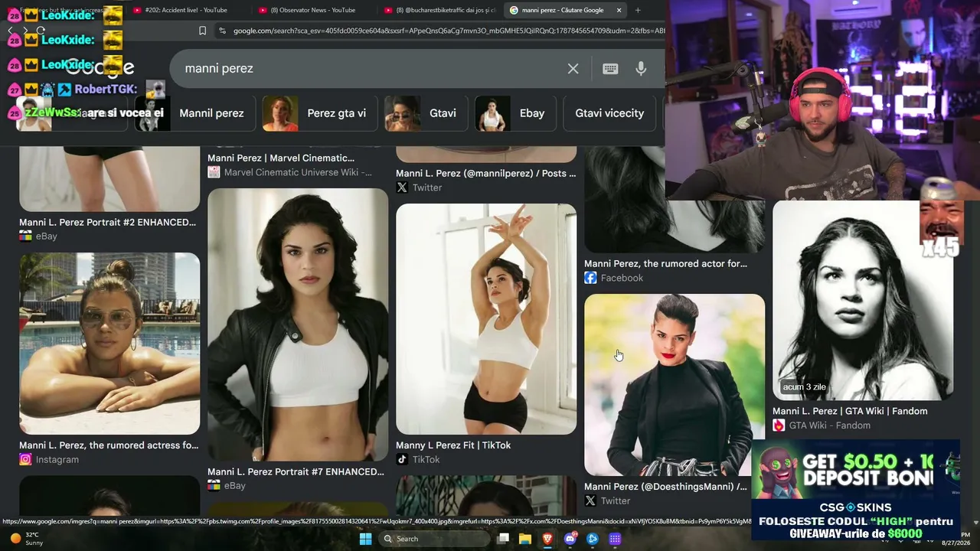Click the X icon under @DoesthingsManni result

pos(590,500)
